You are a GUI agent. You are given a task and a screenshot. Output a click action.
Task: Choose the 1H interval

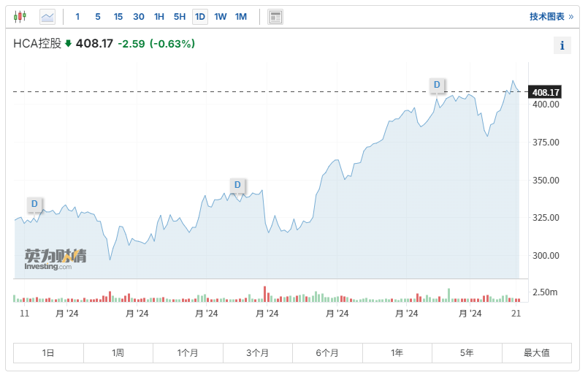(159, 17)
